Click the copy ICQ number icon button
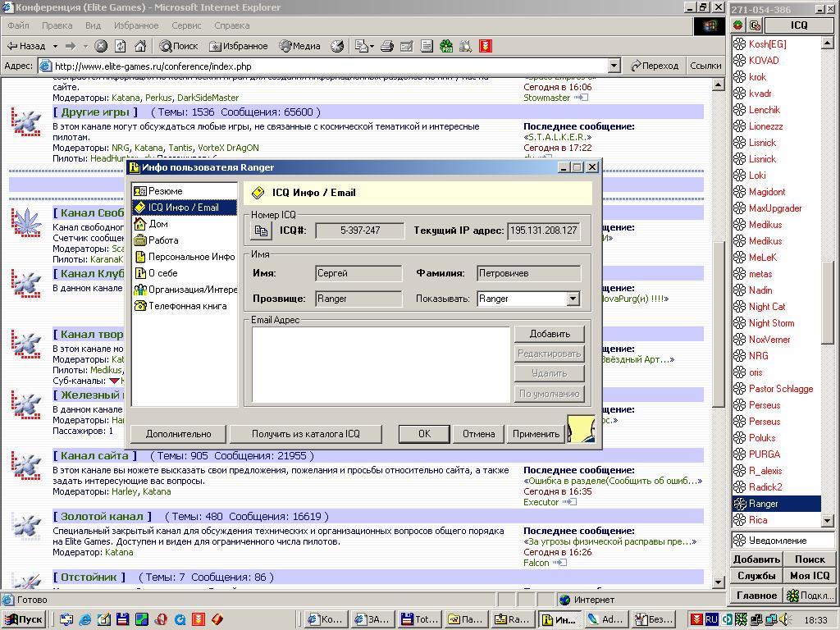Image resolution: width=840 pixels, height=630 pixels. pos(261,231)
